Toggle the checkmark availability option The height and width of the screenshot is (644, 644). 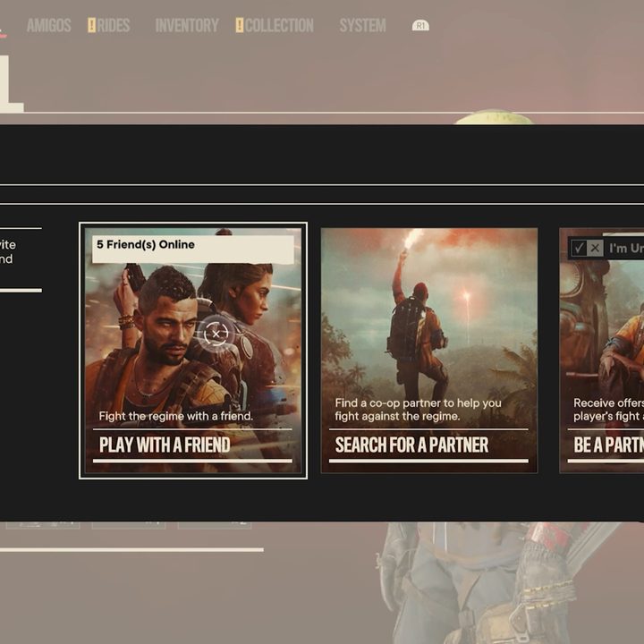(x=579, y=248)
